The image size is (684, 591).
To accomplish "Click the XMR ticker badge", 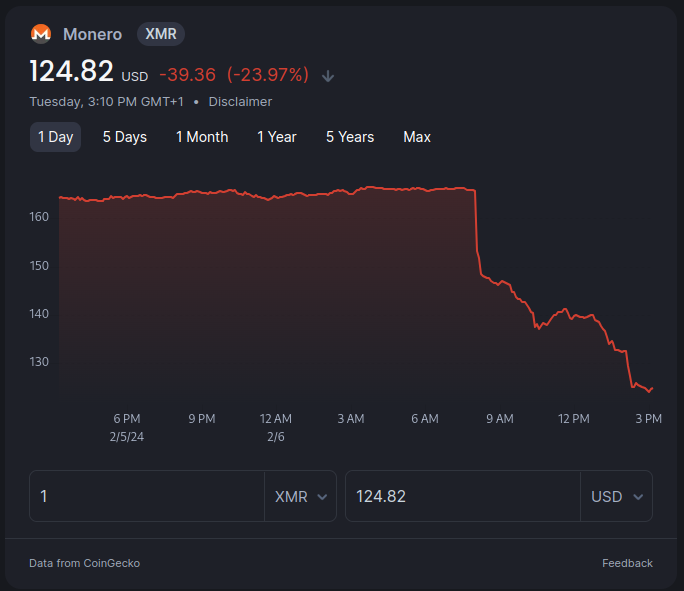I will pos(161,34).
